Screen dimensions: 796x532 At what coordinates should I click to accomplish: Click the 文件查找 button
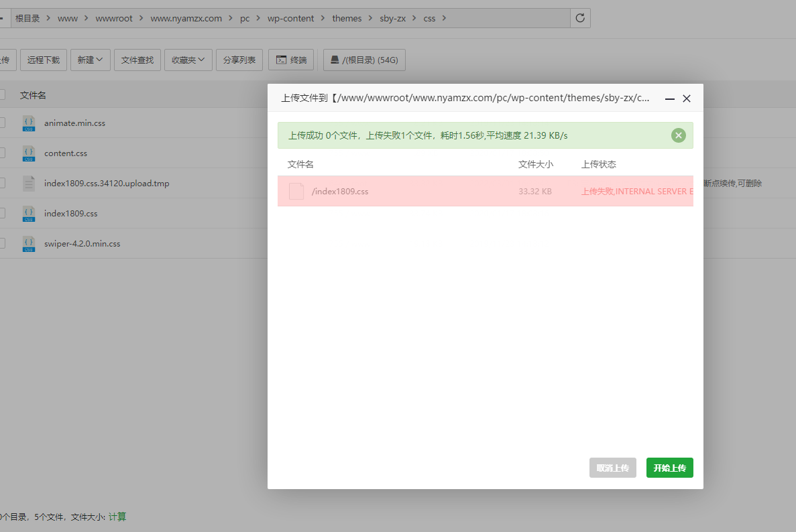pos(137,60)
